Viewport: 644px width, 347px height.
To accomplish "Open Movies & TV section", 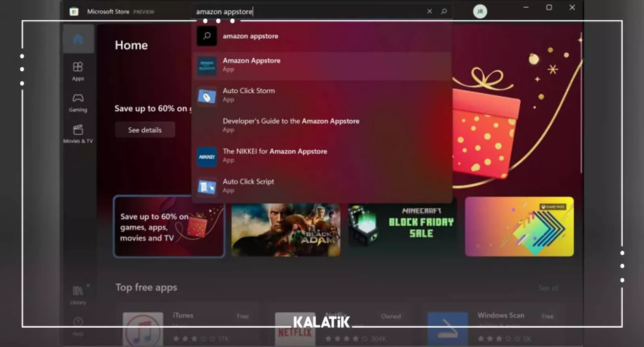I will 78,134.
